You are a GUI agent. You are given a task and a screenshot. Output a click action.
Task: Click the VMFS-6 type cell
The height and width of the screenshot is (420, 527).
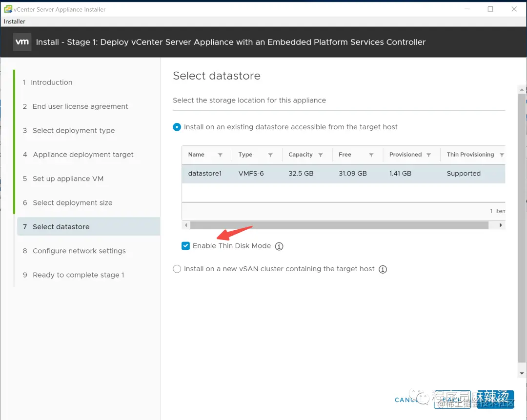coord(251,174)
